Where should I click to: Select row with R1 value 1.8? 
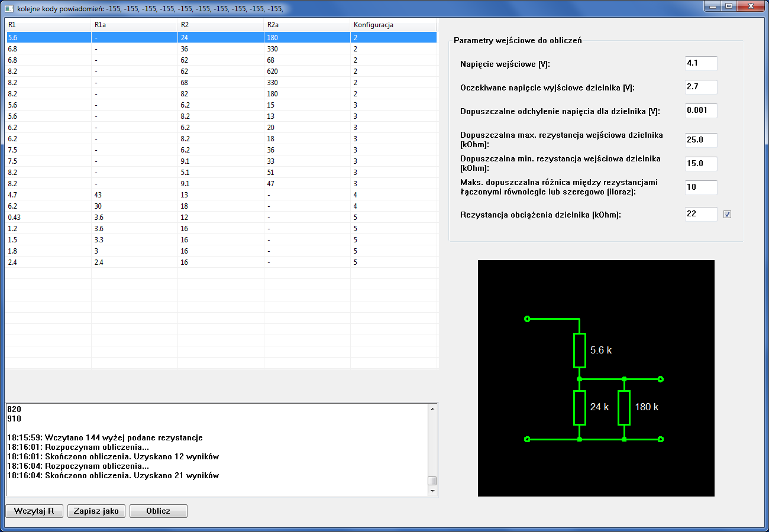(x=221, y=251)
